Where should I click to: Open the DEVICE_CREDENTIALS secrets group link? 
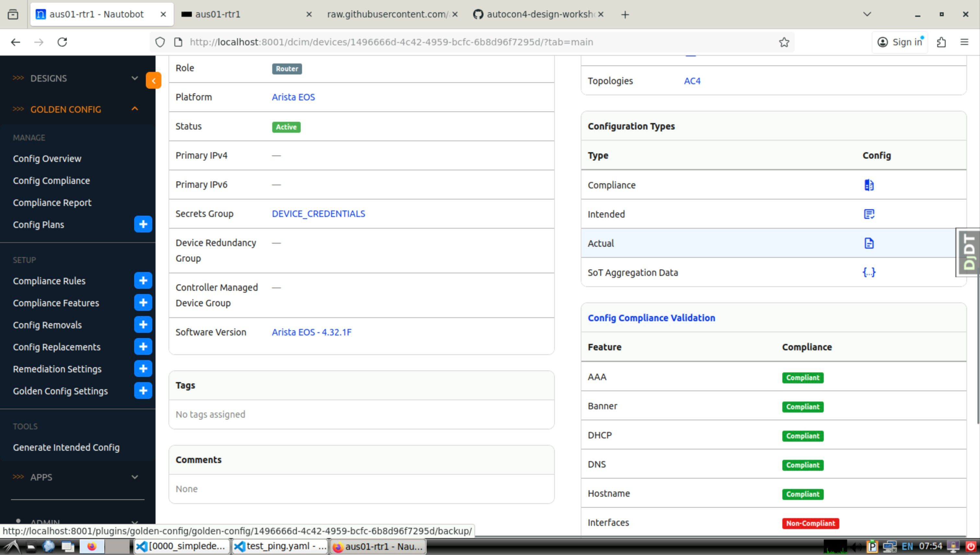318,214
